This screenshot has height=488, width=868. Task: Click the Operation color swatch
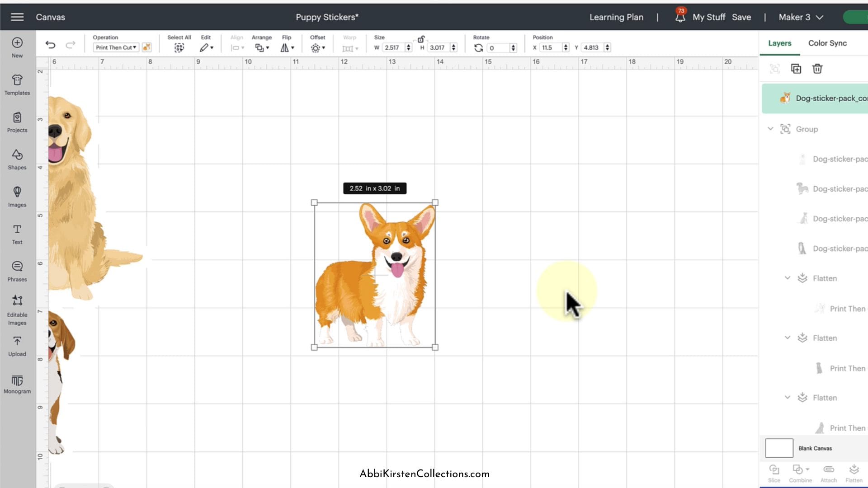coord(146,47)
